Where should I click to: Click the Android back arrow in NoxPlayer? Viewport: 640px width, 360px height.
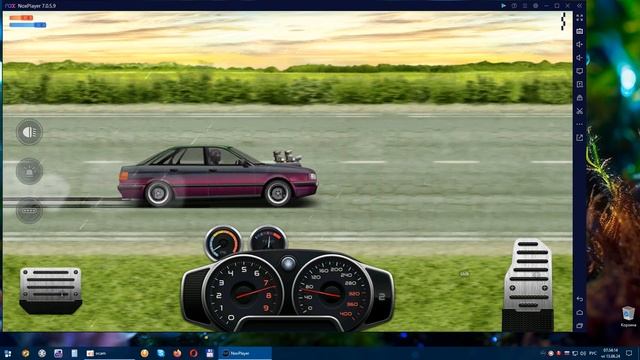tap(580, 299)
